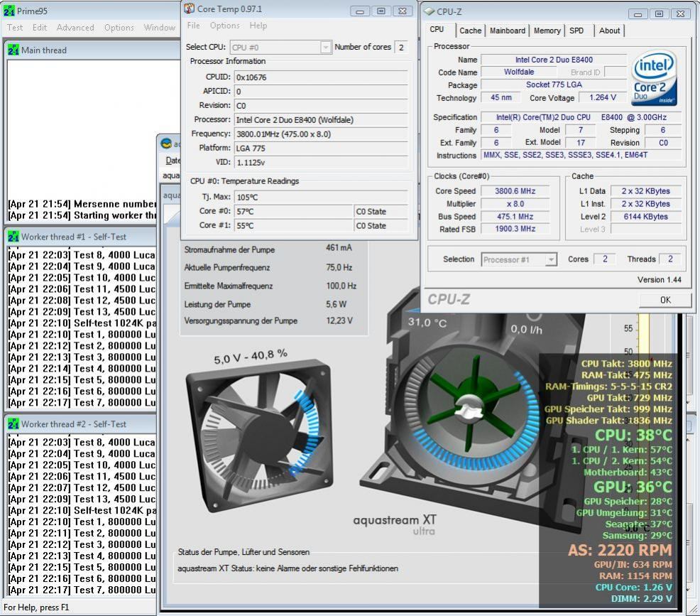Click the Prime95 title bar icon
This screenshot has width=700, height=616.
pos(9,11)
